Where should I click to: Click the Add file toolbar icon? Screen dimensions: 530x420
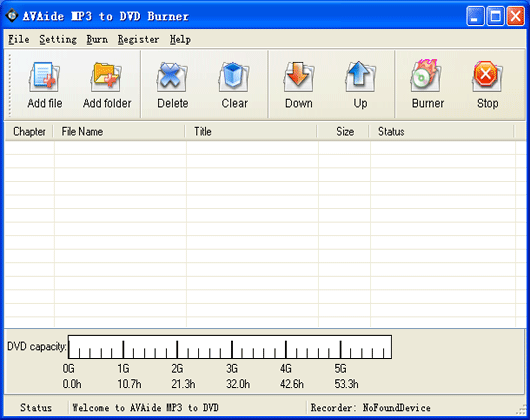tap(44, 77)
